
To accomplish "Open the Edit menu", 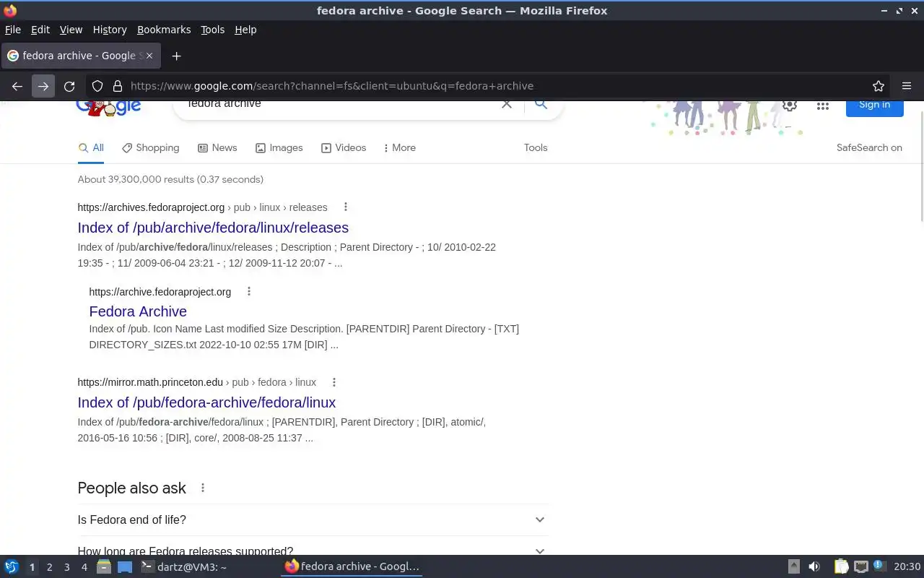I will [40, 30].
